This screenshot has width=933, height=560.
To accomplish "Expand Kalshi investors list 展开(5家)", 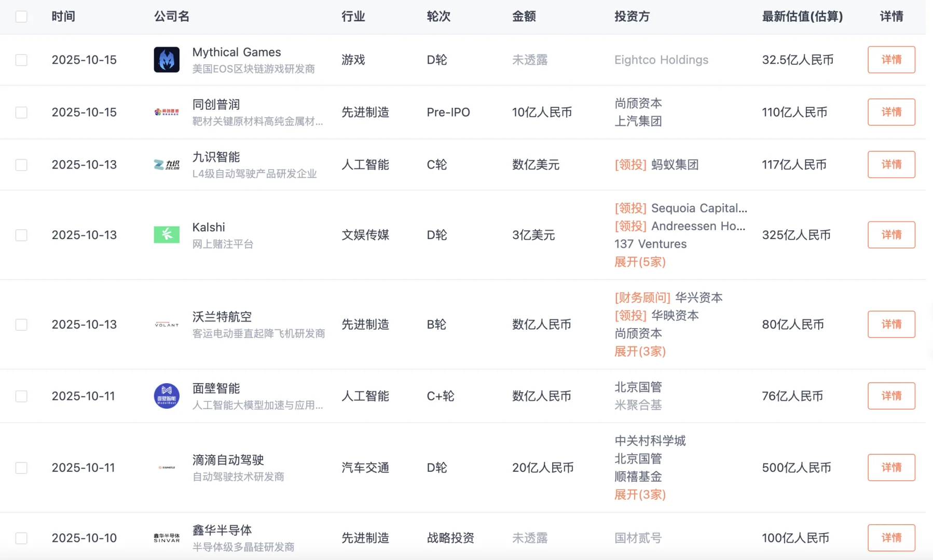I will pos(640,262).
